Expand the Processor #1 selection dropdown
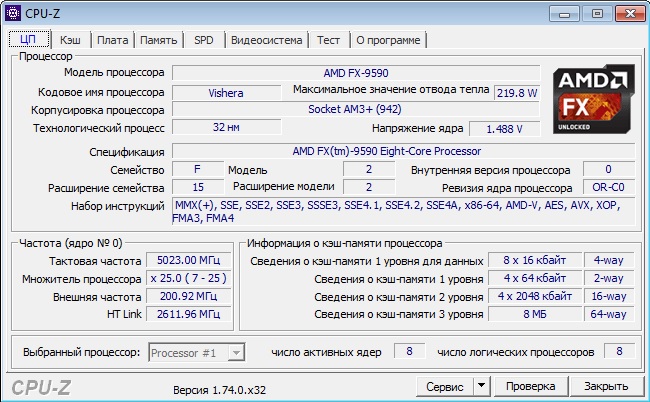Screen dimensions: 650x402 pyautogui.click(x=236, y=353)
